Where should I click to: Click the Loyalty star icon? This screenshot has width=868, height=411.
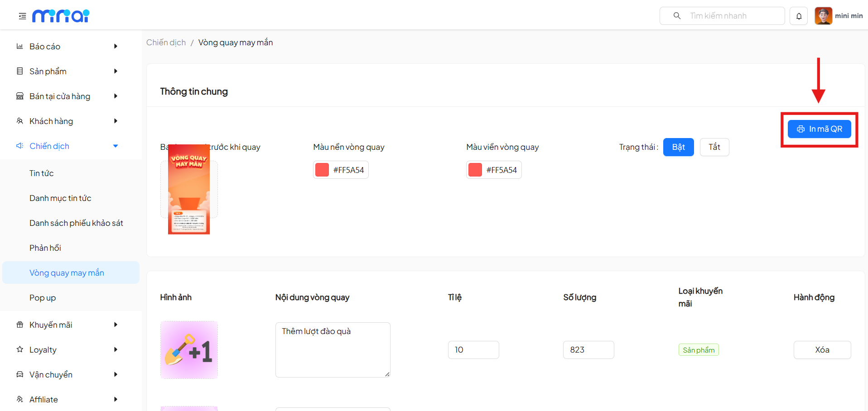[19, 349]
